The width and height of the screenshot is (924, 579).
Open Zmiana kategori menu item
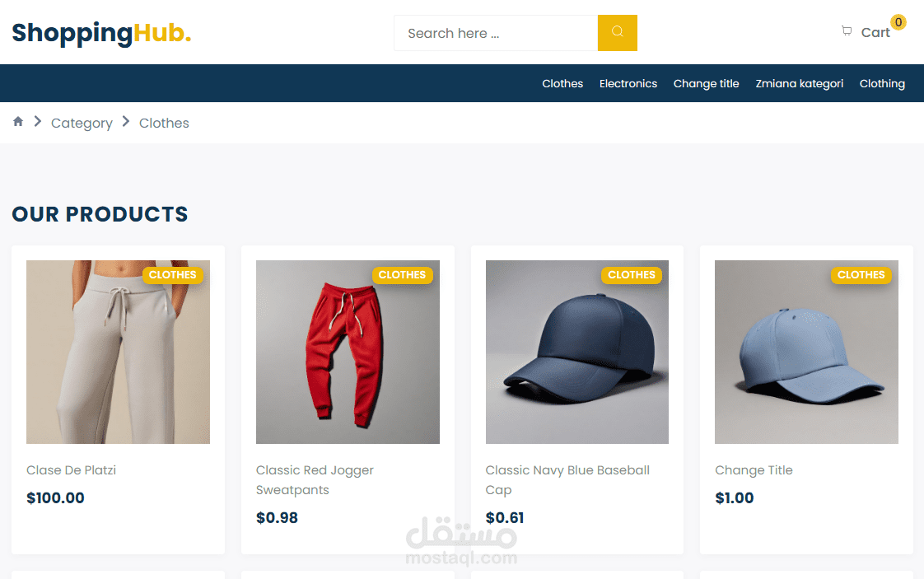click(799, 84)
